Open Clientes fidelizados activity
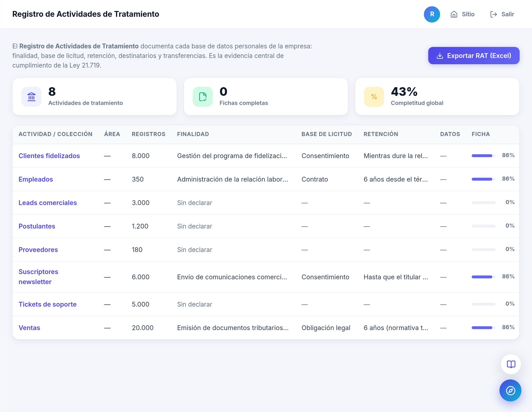Screen dimensions: 532x412 point(49,156)
